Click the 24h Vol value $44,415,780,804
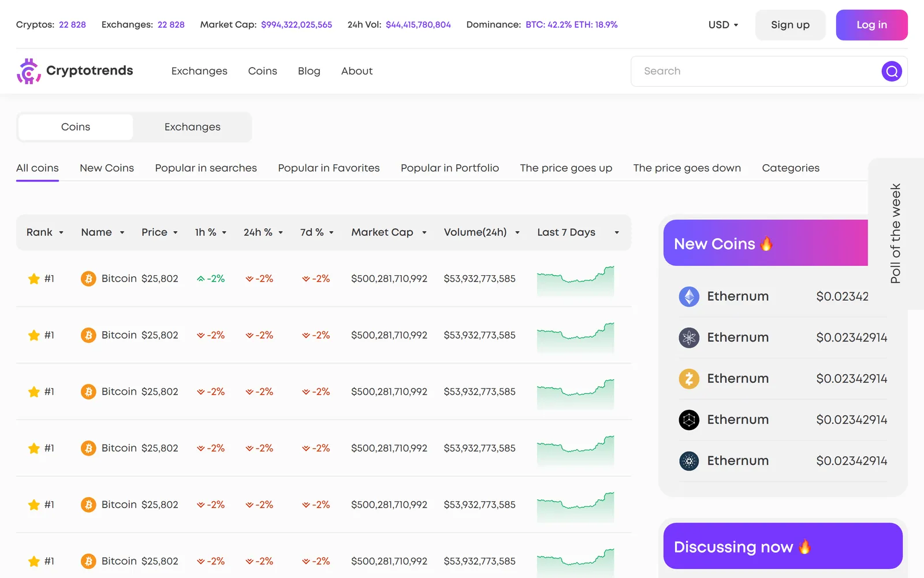Image resolution: width=924 pixels, height=578 pixels. (418, 25)
